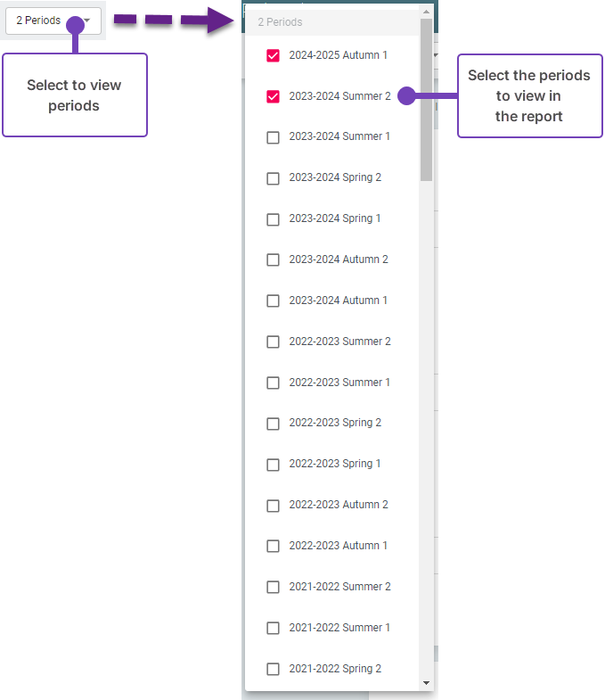Pick the 2022-2023 Autumn 1 entry

click(x=274, y=547)
